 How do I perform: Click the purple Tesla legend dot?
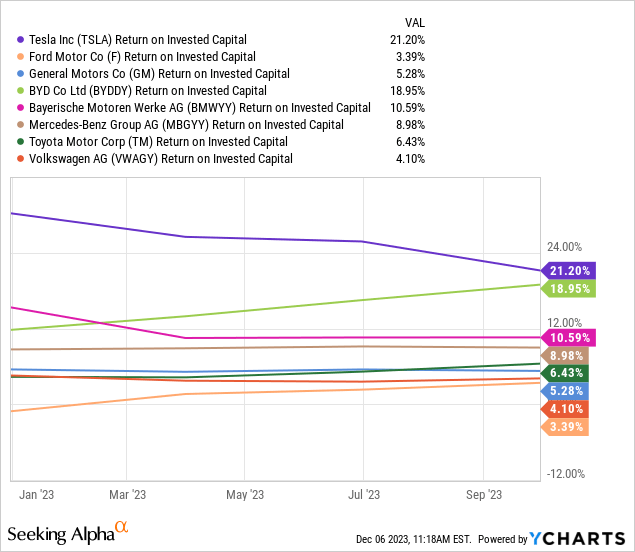20,40
